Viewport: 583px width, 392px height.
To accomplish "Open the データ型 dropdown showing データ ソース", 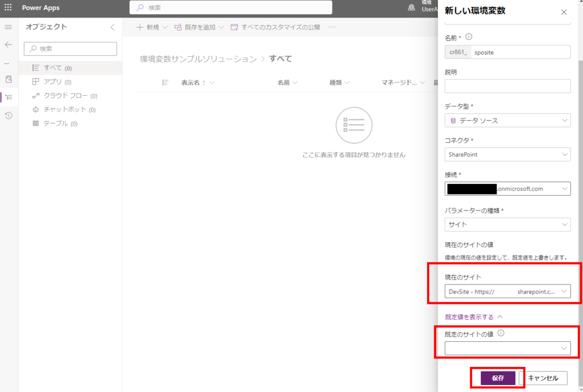I will tap(507, 121).
